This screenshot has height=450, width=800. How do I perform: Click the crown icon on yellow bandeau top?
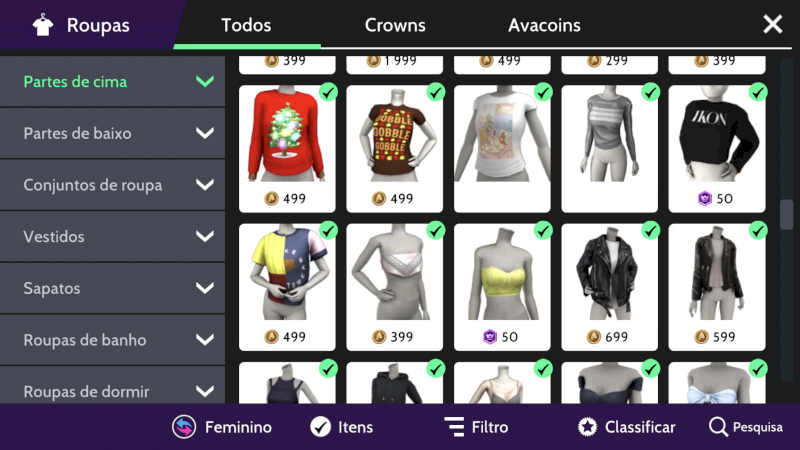tap(490, 337)
